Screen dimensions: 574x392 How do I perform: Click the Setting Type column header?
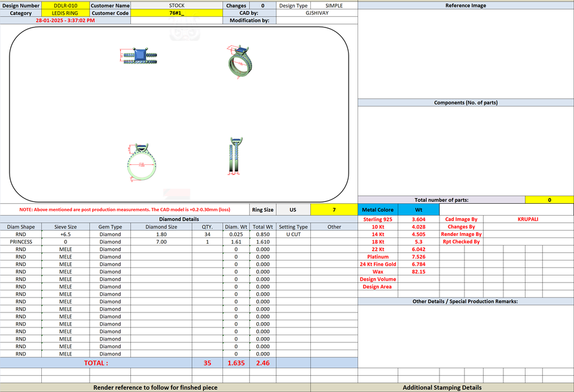point(293,227)
